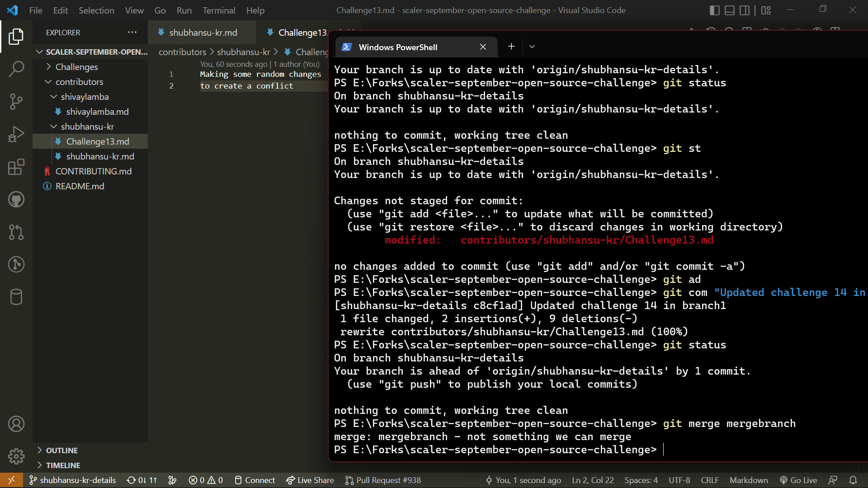
Task: Open the Search view
Action: click(x=16, y=69)
